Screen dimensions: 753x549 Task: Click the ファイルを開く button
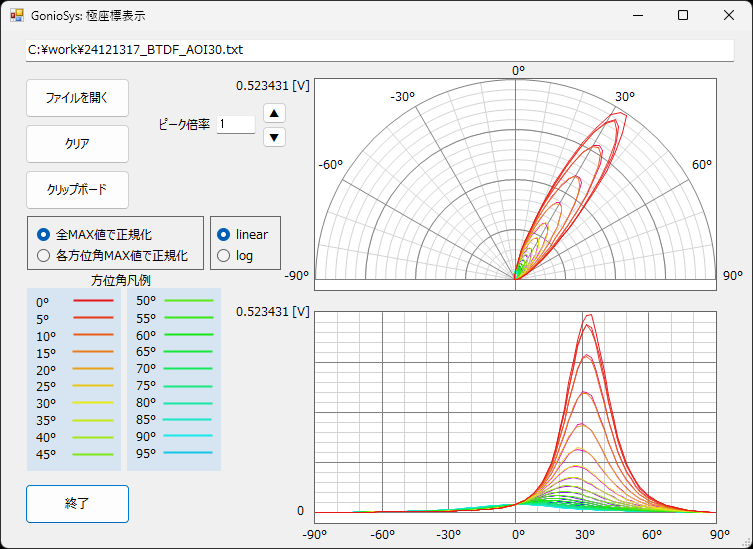(77, 98)
